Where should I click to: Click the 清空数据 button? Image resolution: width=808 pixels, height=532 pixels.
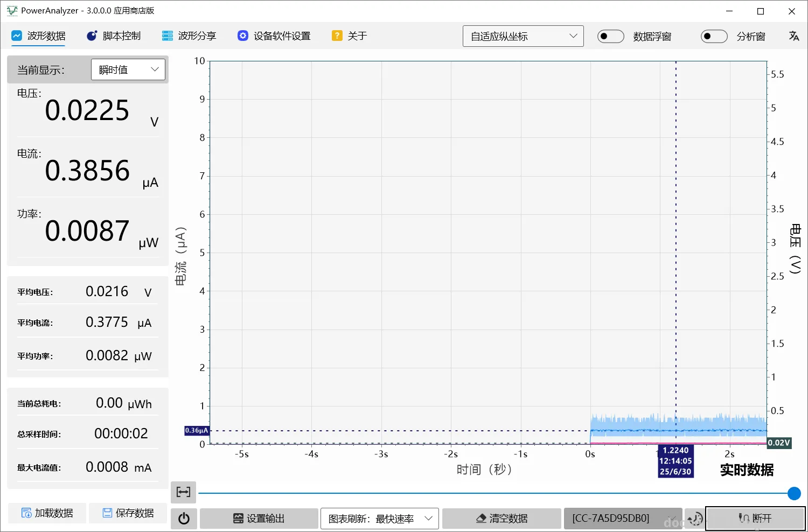coord(501,519)
